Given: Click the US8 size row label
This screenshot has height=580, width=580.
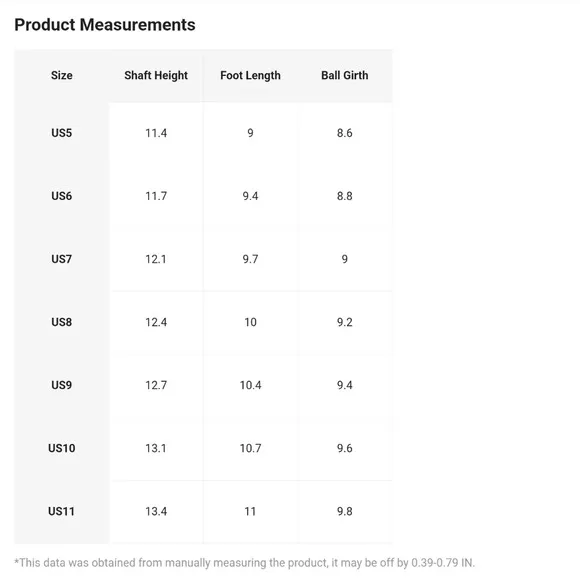Looking at the screenshot, I should (x=62, y=322).
